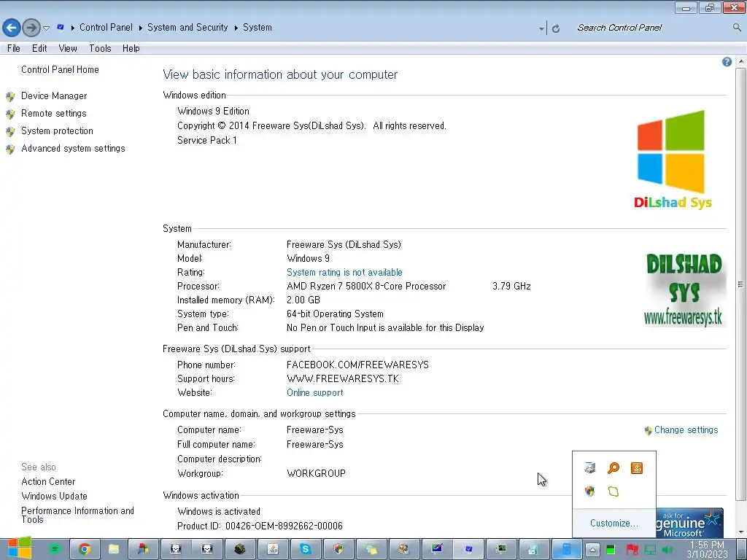Expand the arrow after Control Panel breadcrumb
The height and width of the screenshot is (560, 747).
coord(141,28)
